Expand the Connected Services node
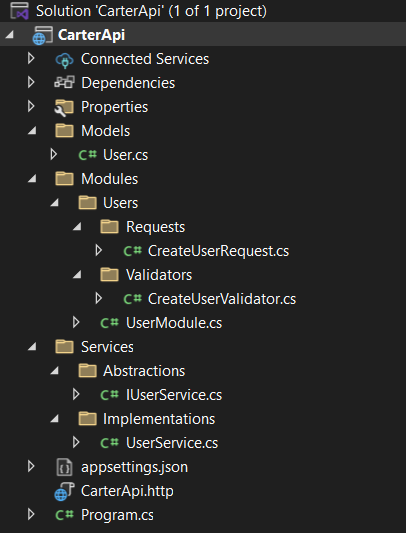 point(31,58)
